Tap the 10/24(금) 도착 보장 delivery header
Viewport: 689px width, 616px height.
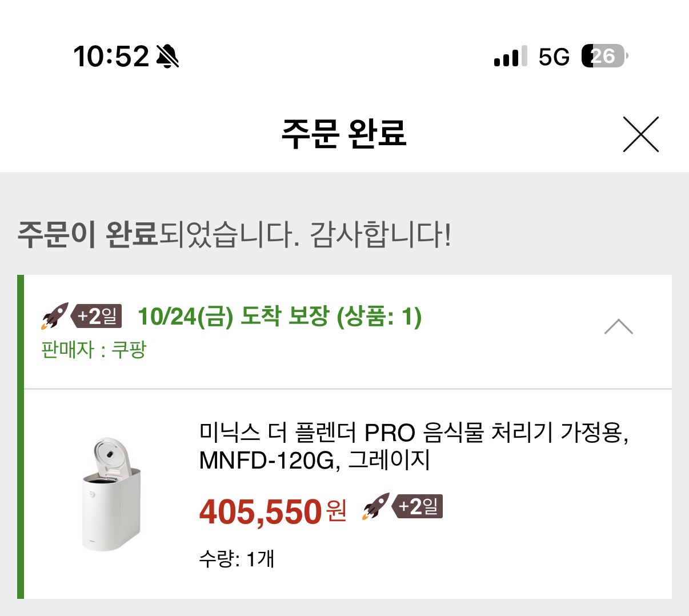(279, 316)
